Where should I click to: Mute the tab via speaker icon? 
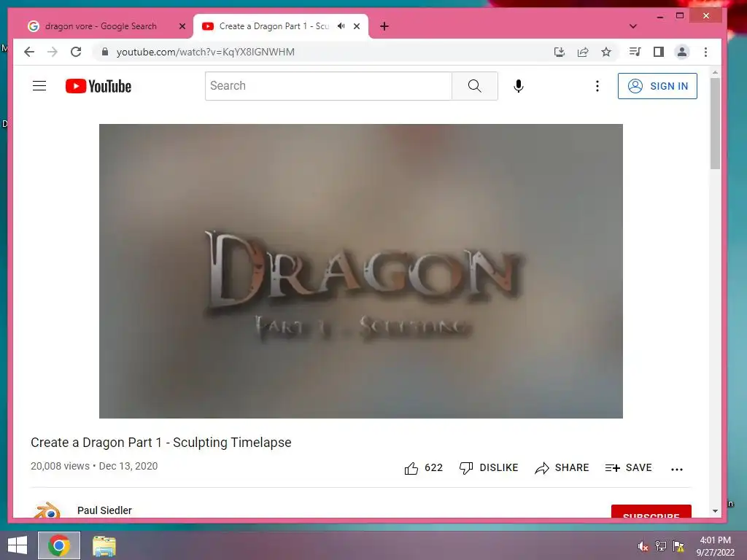click(341, 26)
